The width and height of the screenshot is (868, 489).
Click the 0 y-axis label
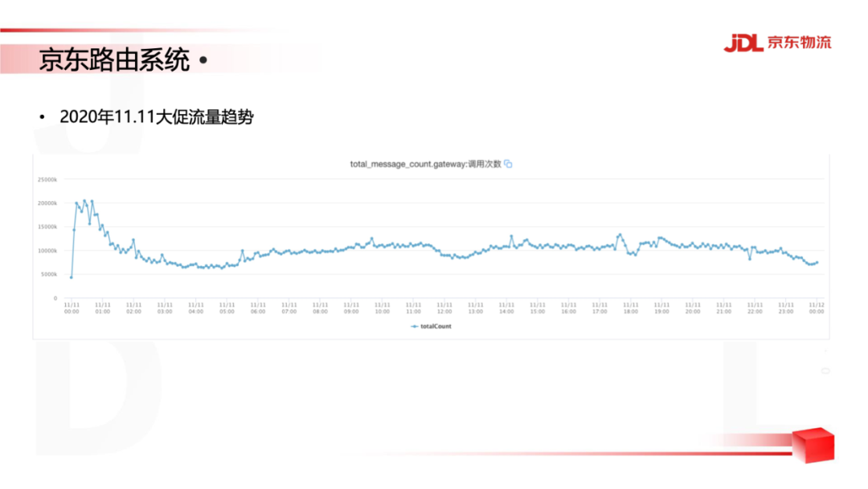pyautogui.click(x=55, y=298)
